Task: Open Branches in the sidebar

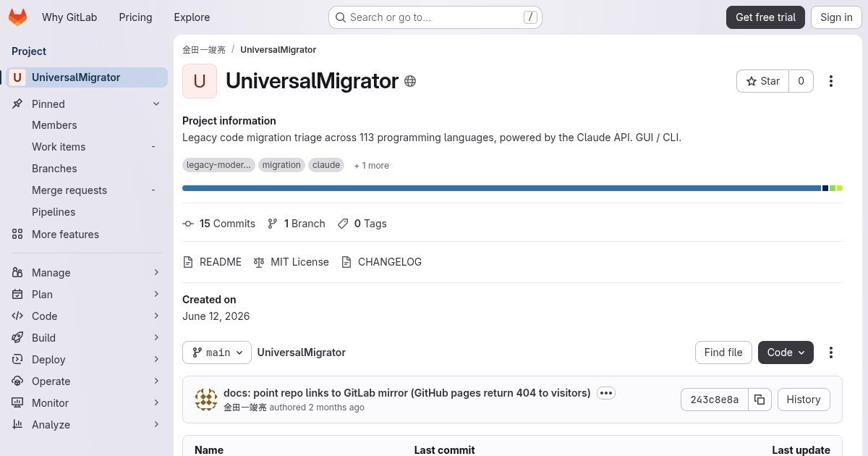Action: 87,169
